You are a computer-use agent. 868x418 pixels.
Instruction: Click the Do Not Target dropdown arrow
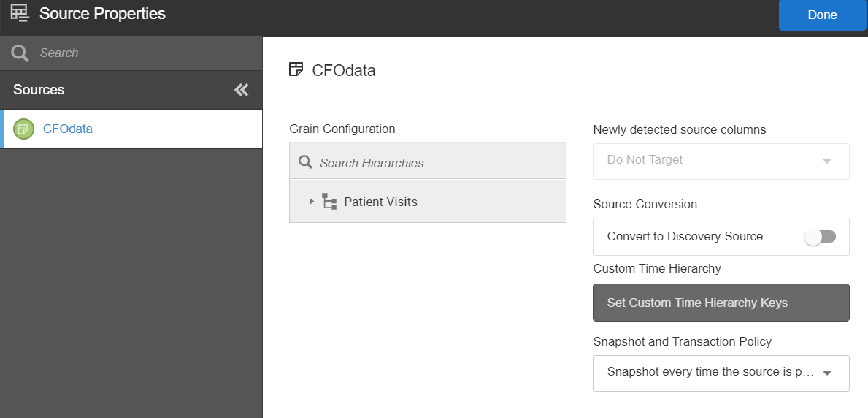[x=827, y=161]
